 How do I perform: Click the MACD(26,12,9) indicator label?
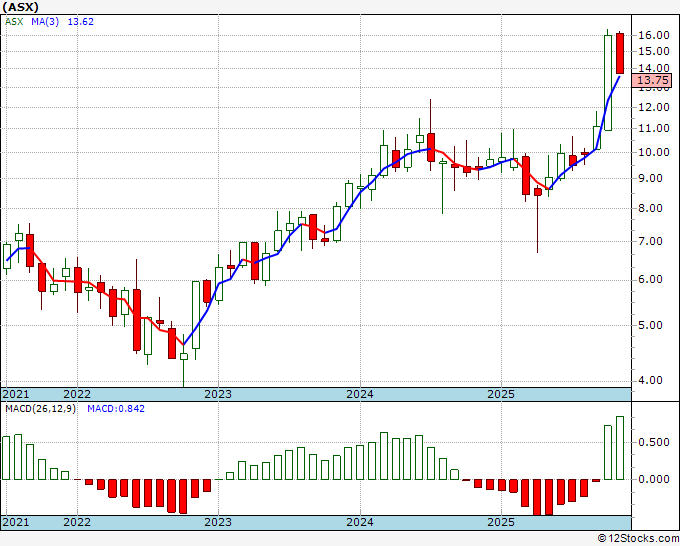40,409
